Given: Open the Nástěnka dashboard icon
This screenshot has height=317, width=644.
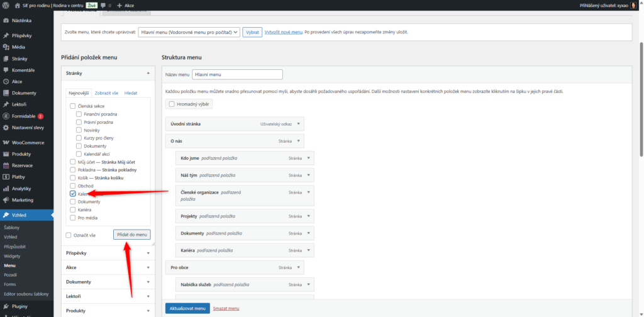Looking at the screenshot, I should [x=6, y=20].
